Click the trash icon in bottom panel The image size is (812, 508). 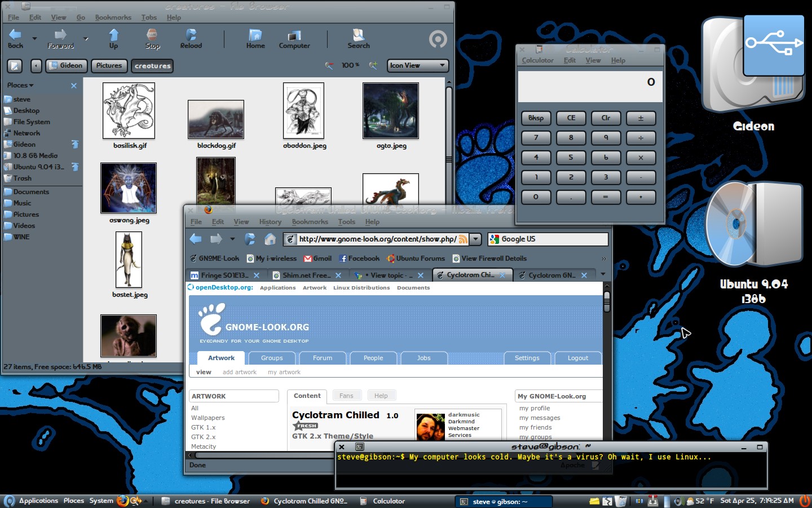point(621,501)
